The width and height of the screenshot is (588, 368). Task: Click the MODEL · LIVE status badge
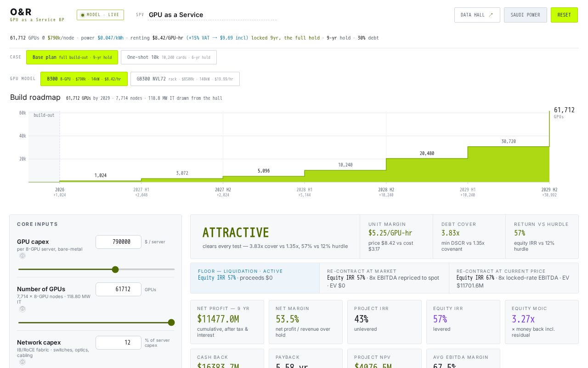click(x=100, y=15)
